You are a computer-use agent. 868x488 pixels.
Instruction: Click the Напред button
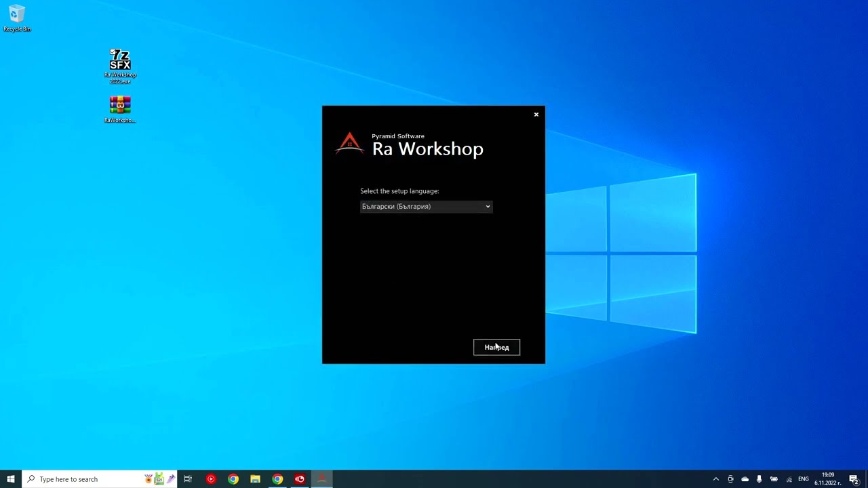(496, 347)
